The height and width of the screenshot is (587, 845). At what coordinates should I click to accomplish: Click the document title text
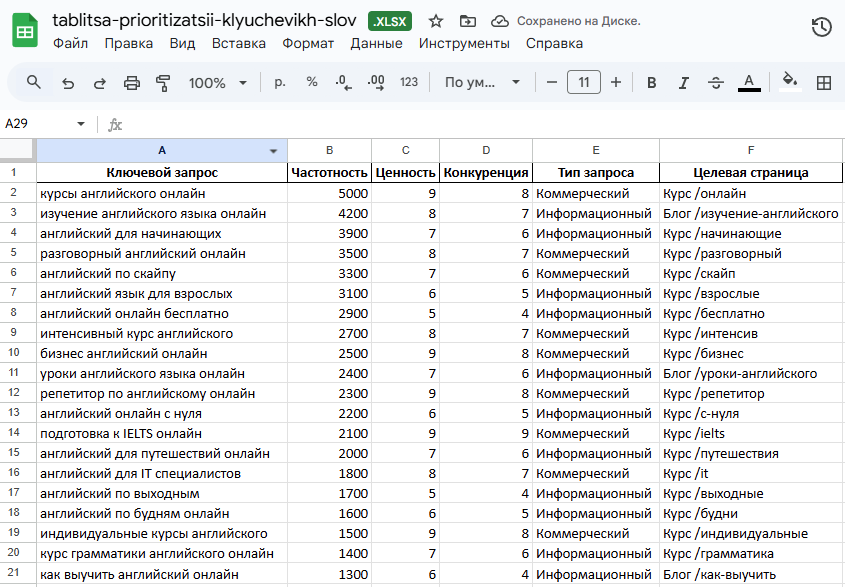coord(204,20)
